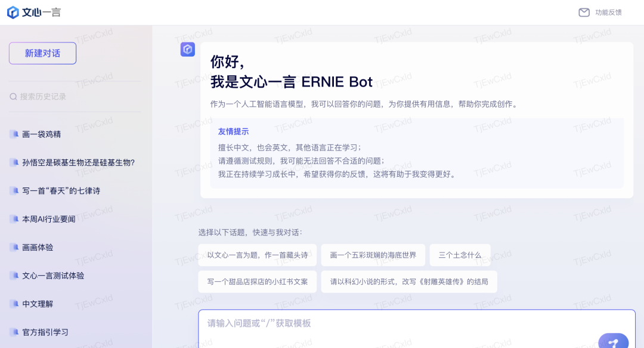Click the chat icon beside 孙悟空是碳基生物还是硅基生物?
This screenshot has height=348, width=644.
[14, 162]
